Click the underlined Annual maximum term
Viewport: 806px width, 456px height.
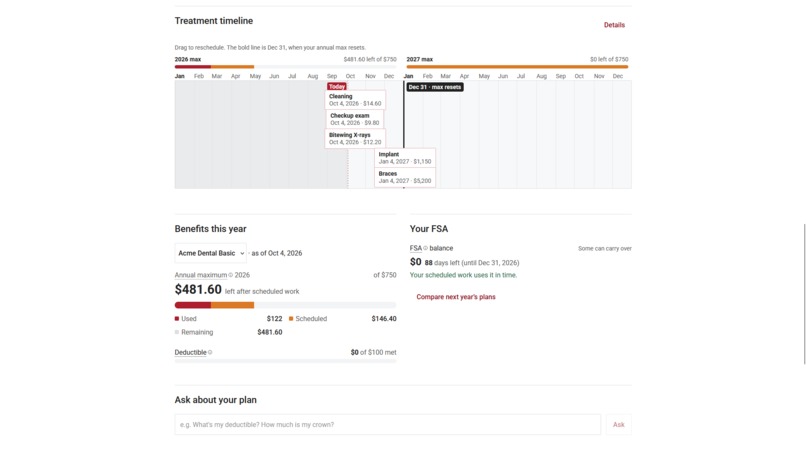tap(200, 275)
